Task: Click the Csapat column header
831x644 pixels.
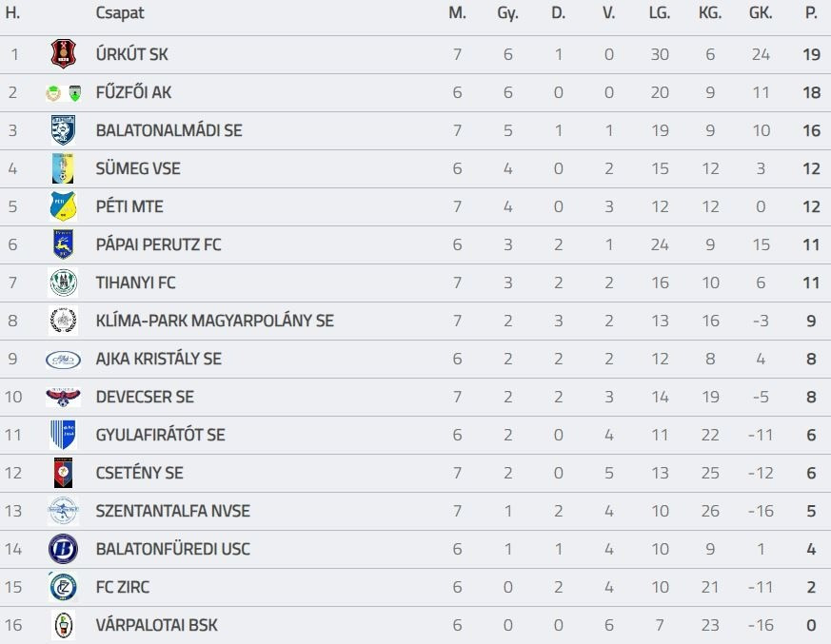Action: click(x=120, y=14)
